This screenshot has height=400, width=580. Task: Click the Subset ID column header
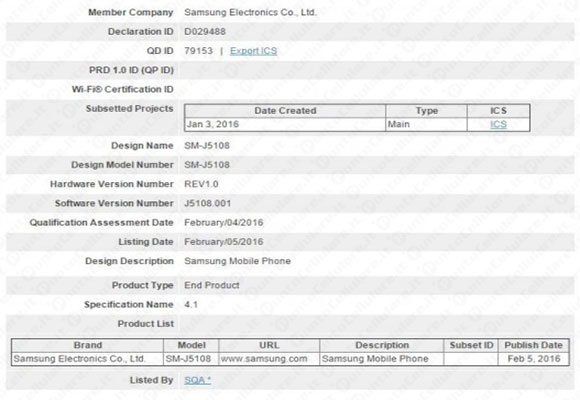pos(471,345)
